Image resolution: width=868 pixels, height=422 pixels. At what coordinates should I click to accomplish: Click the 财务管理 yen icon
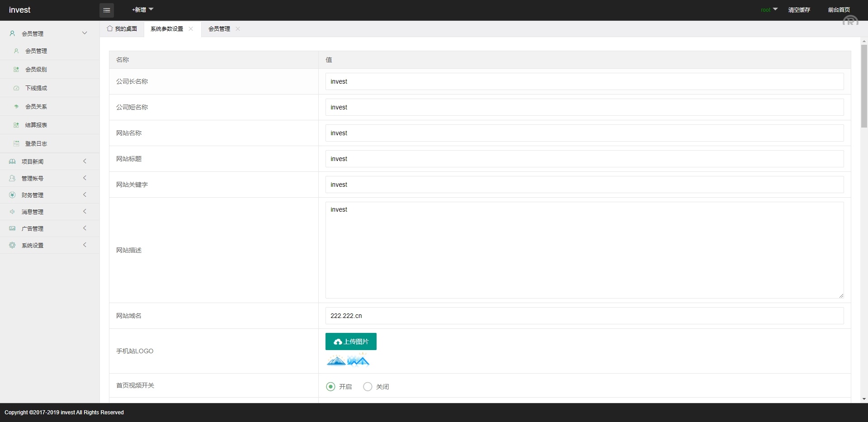pyautogui.click(x=12, y=195)
